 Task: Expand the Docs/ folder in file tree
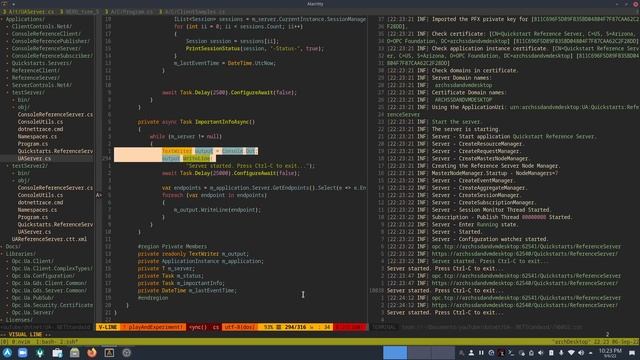coord(13,247)
